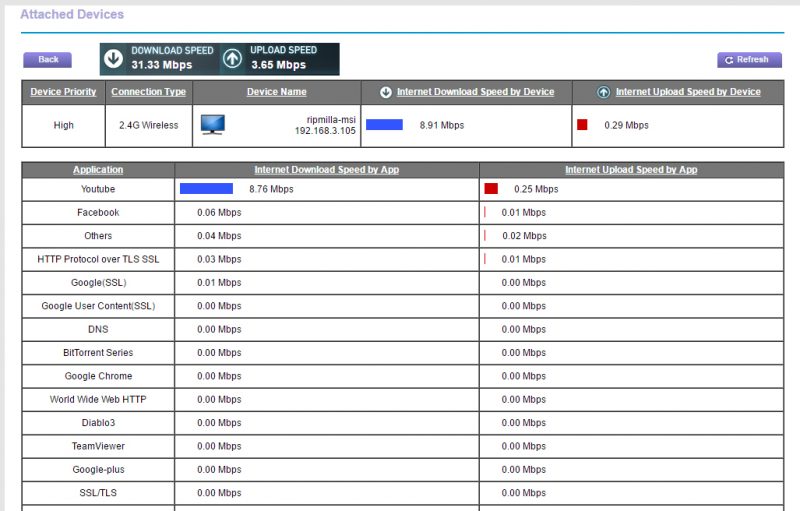Click Youtube's 0.25 Mbps upload value
This screenshot has height=511, width=800.
coord(536,189)
